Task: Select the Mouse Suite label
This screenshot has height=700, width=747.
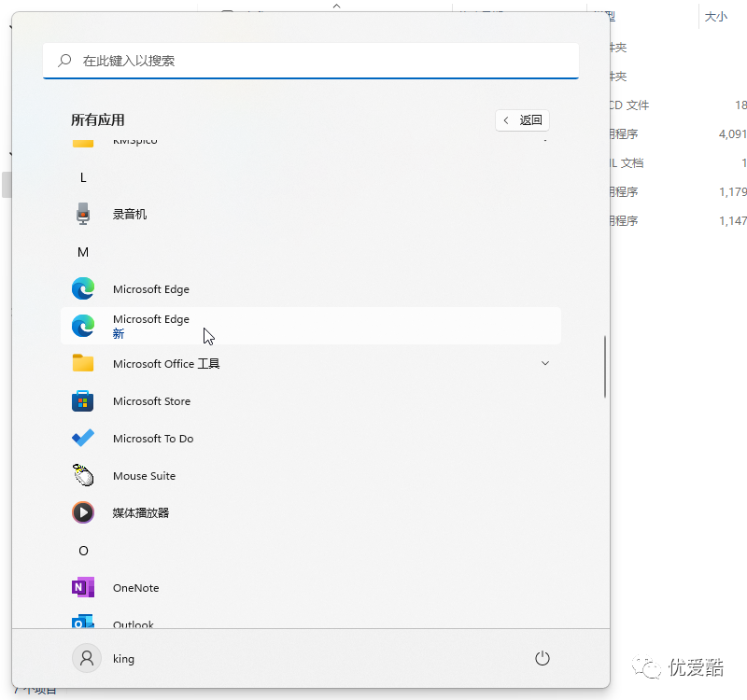Action: pos(144,475)
